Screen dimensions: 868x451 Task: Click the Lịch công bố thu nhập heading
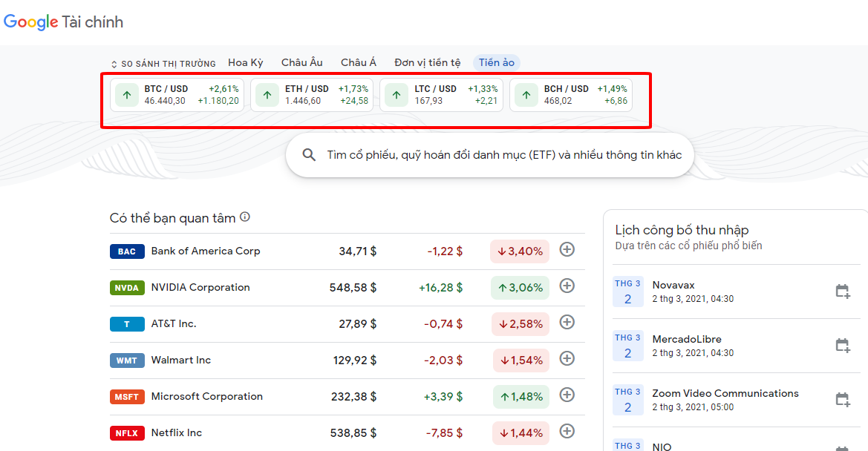tap(682, 230)
